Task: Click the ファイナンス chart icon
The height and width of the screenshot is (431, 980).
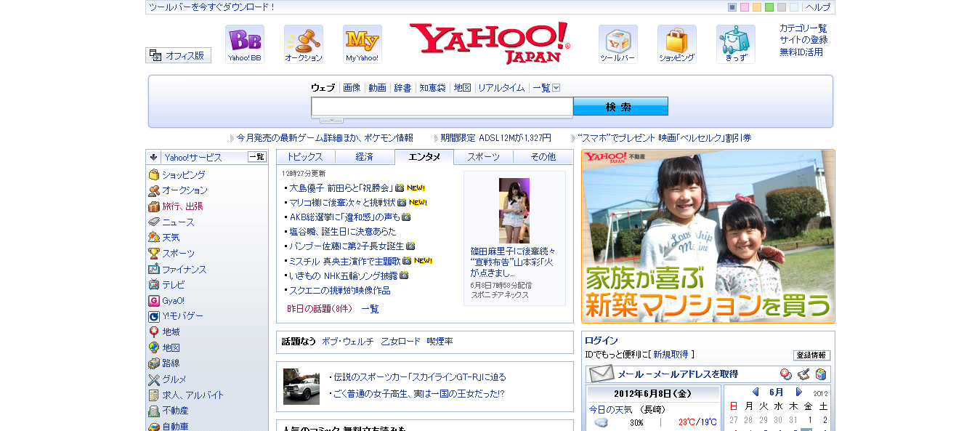Action: click(154, 270)
